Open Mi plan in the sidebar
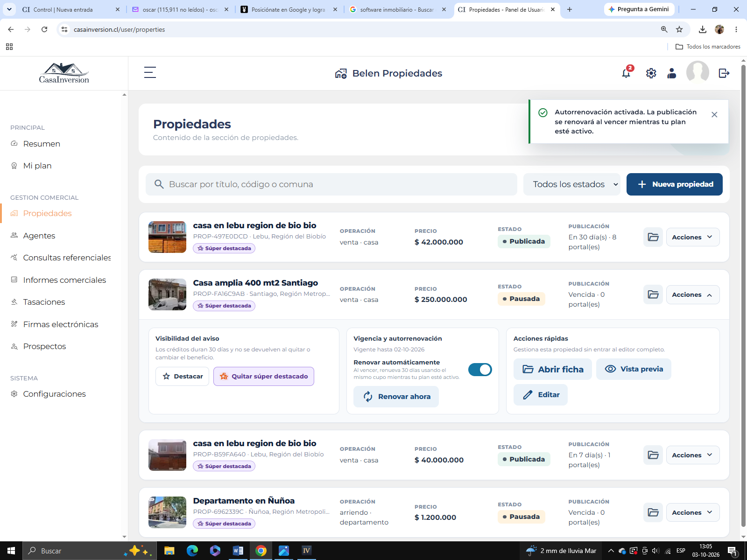Image resolution: width=747 pixels, height=560 pixels. [37, 166]
